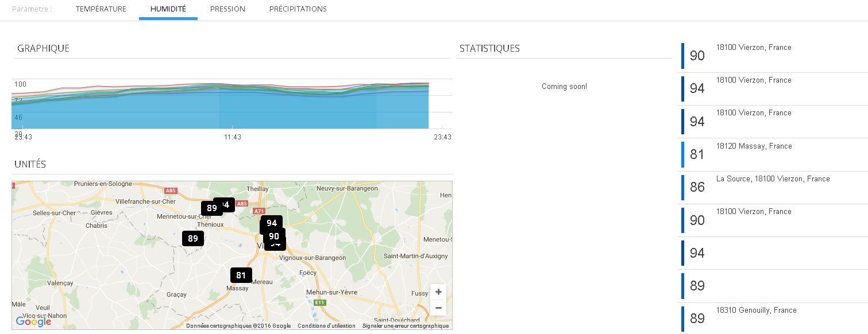The image size is (868, 334).
Task: Select the 18310 Genouilly station entry
Action: tap(756, 310)
